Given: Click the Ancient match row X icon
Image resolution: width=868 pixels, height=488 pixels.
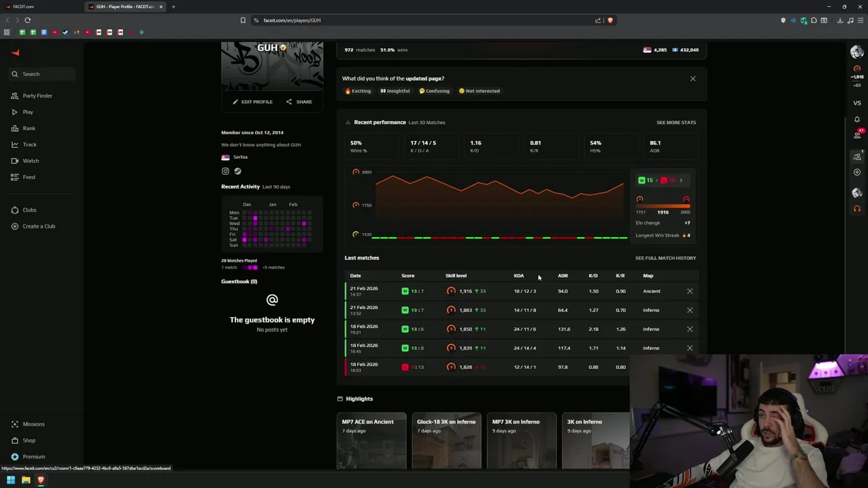Looking at the screenshot, I should [690, 291].
